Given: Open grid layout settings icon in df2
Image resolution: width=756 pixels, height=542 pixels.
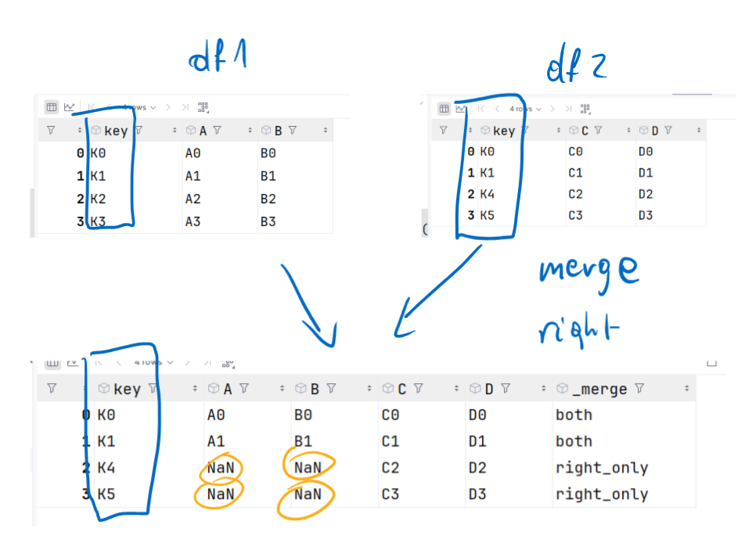Looking at the screenshot, I should (x=585, y=109).
